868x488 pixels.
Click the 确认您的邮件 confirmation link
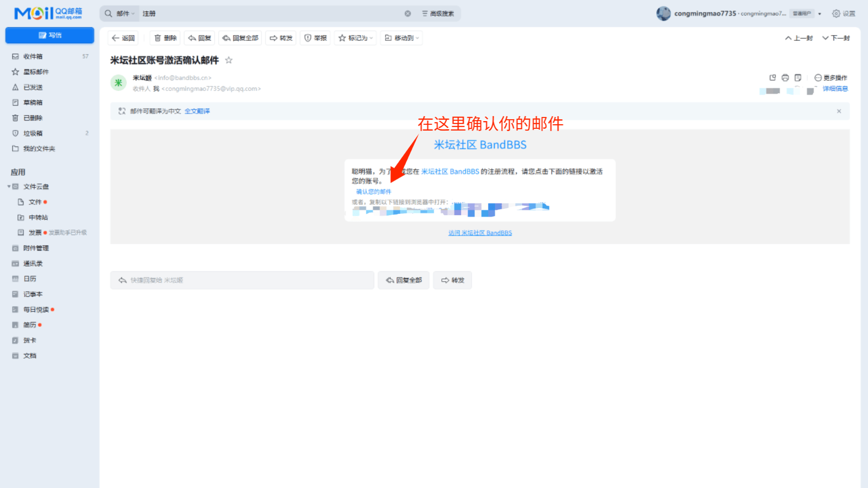click(x=373, y=192)
